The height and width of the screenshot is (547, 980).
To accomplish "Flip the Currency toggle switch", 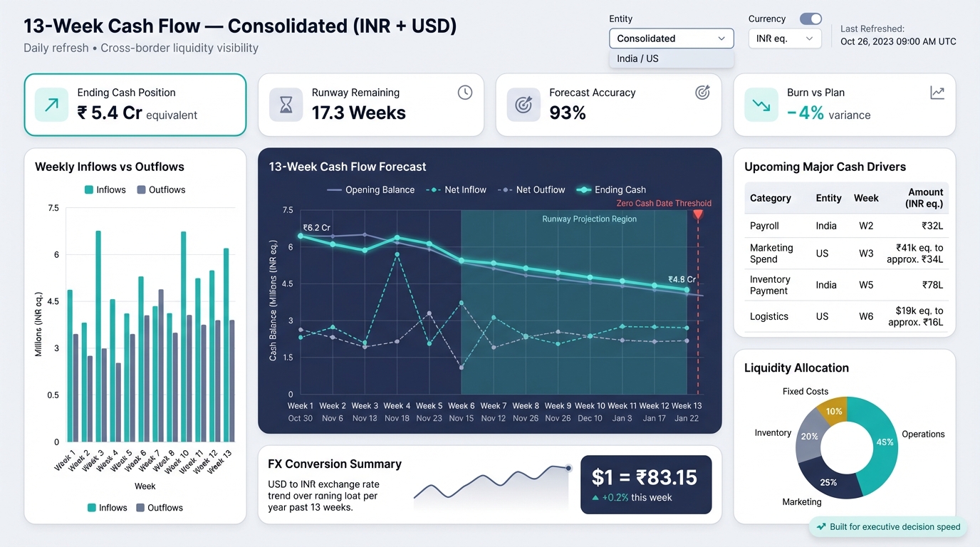I will 810,19.
